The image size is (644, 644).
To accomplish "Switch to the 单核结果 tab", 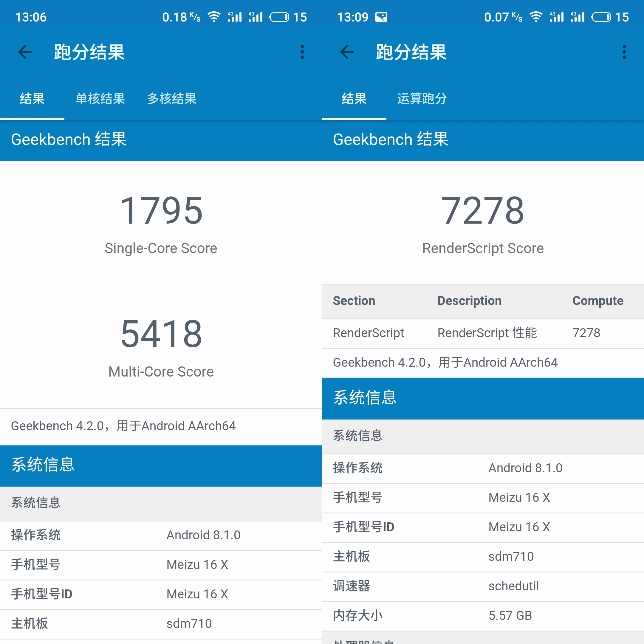I will [100, 99].
